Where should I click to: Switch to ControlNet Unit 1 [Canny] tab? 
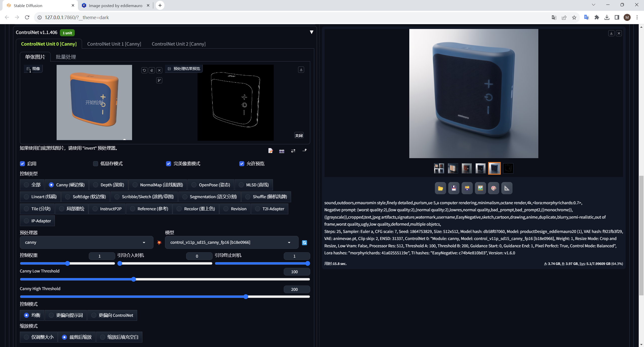click(114, 44)
